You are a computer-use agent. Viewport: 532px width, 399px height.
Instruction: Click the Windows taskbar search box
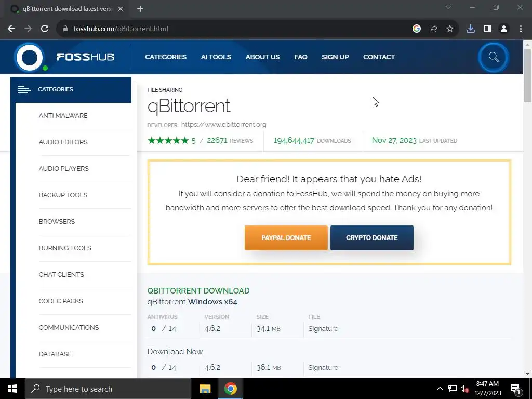point(108,389)
